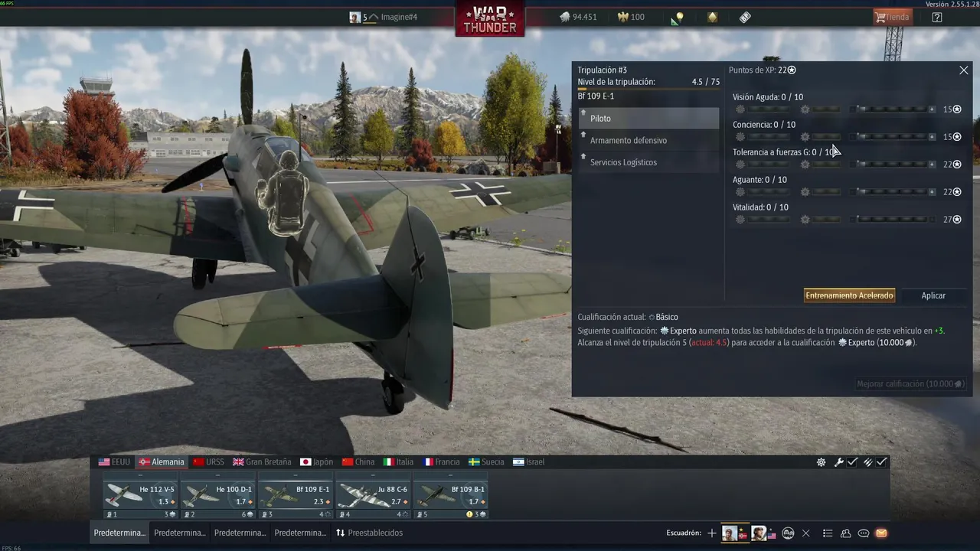Click the squad ready status icon
This screenshot has height=551, width=980.
point(788,533)
